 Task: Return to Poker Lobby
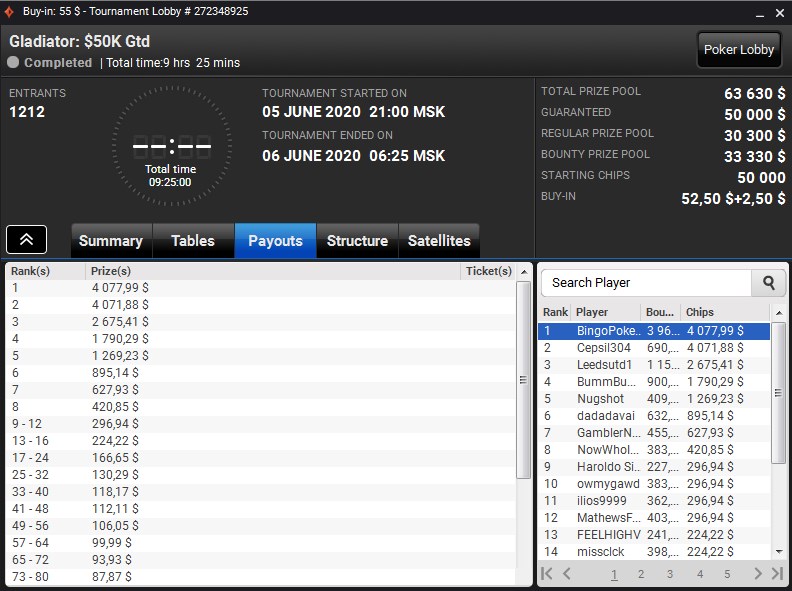(739, 50)
